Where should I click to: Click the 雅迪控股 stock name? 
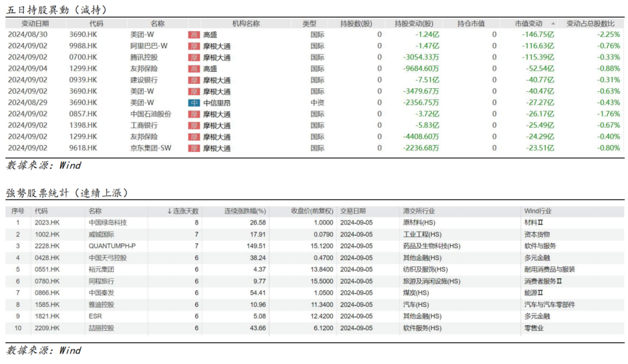[x=101, y=305]
